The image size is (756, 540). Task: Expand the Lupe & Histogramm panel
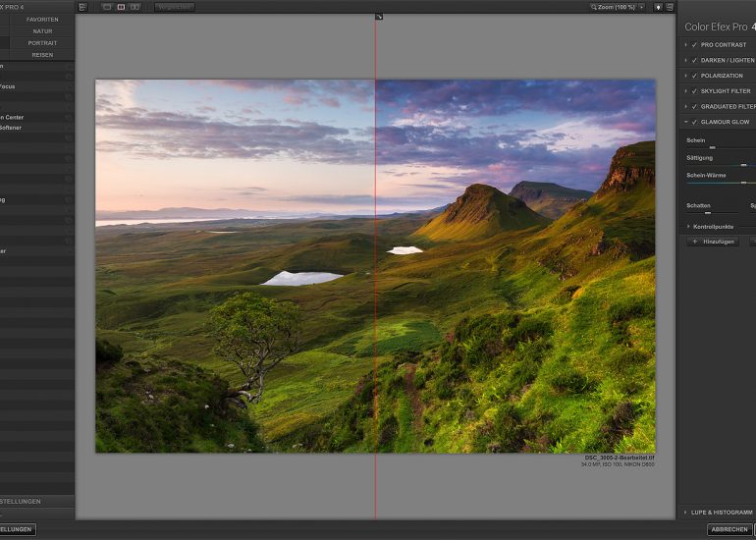685,513
